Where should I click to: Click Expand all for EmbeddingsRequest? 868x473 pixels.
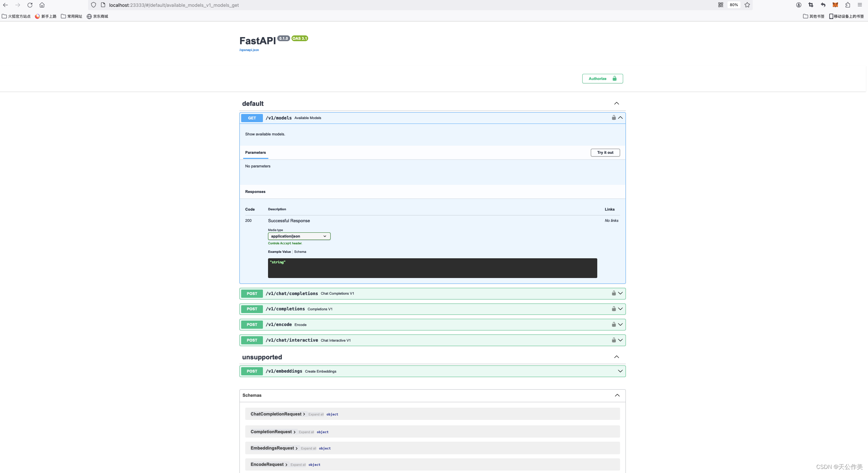[x=308, y=448]
